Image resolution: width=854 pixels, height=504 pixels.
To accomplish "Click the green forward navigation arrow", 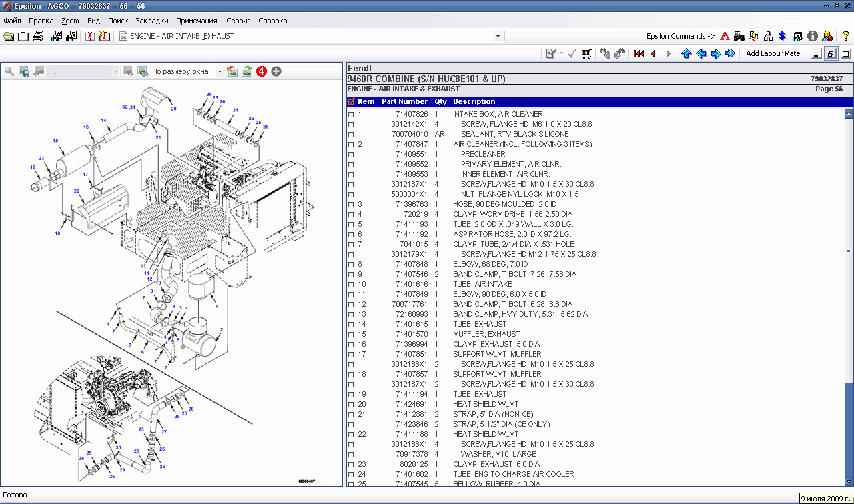I will pyautogui.click(x=715, y=53).
